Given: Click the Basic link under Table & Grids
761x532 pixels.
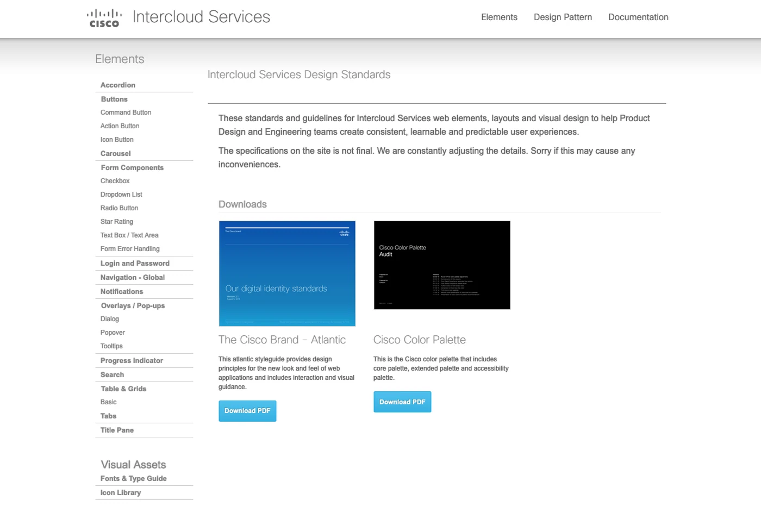Looking at the screenshot, I should [x=108, y=402].
